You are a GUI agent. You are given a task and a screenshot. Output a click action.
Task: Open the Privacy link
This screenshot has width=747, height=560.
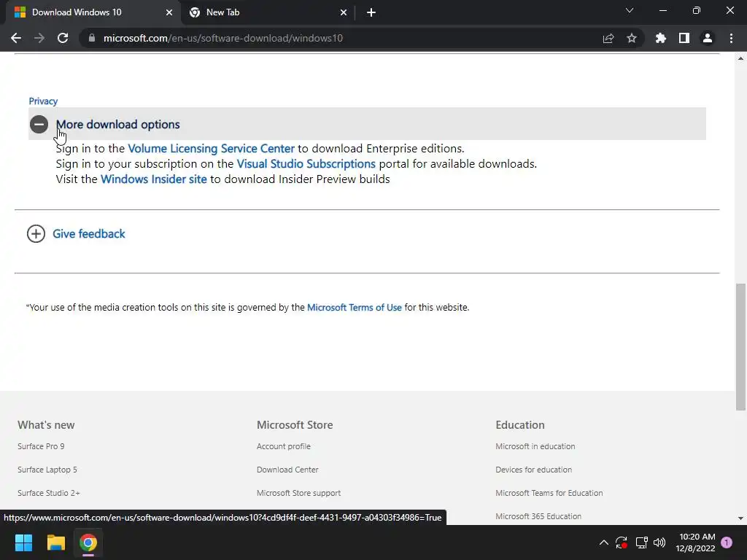point(43,101)
